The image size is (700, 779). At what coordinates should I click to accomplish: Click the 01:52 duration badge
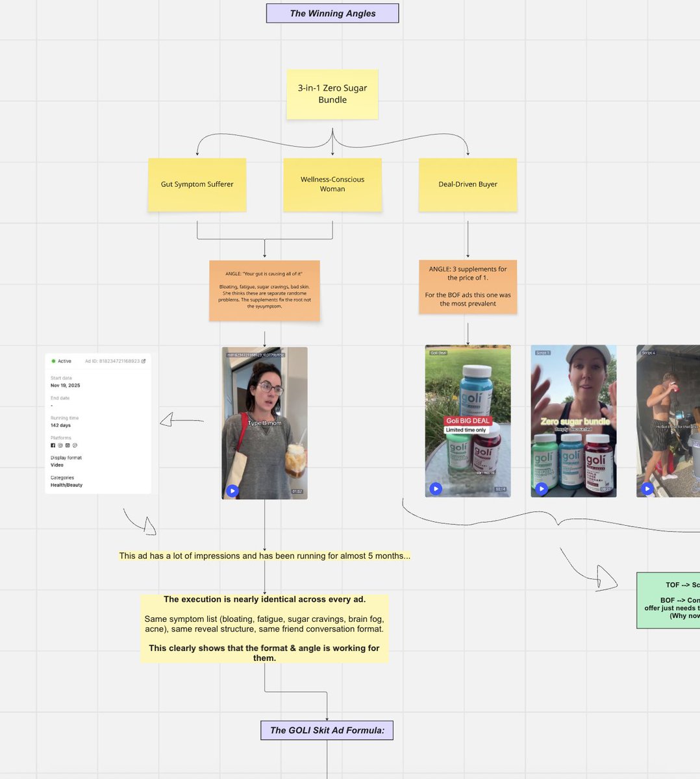click(297, 491)
